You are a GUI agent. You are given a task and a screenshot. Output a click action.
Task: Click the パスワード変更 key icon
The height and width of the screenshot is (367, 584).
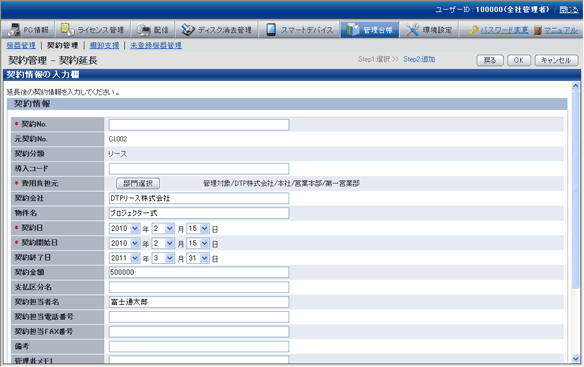coord(474,30)
